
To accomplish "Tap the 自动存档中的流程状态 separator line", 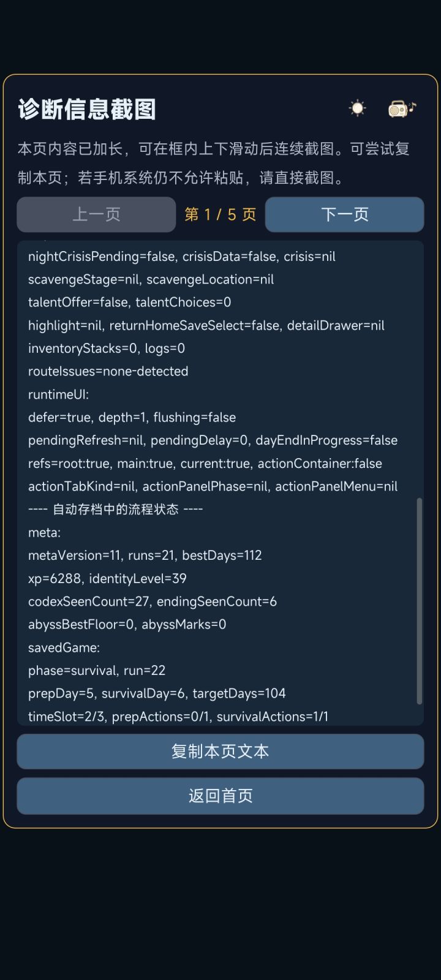I will (116, 510).
